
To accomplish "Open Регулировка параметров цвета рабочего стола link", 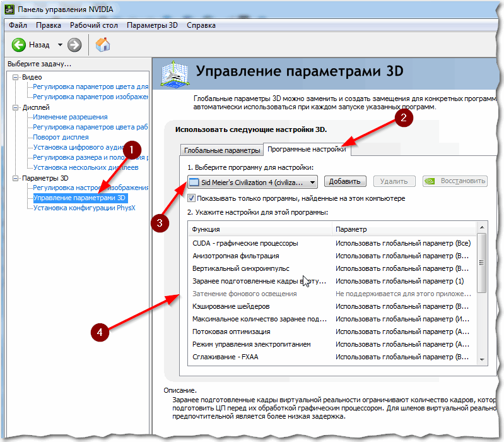I will 91,127.
